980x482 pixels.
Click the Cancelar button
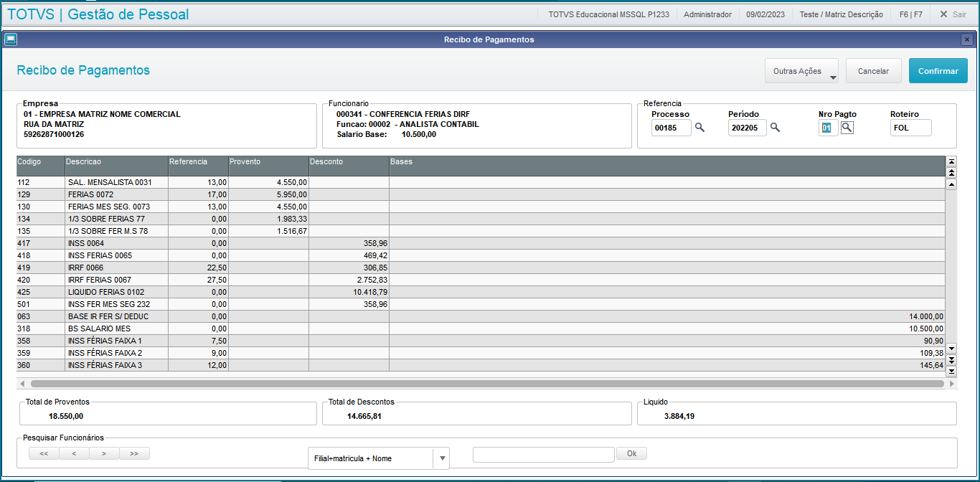tap(873, 71)
